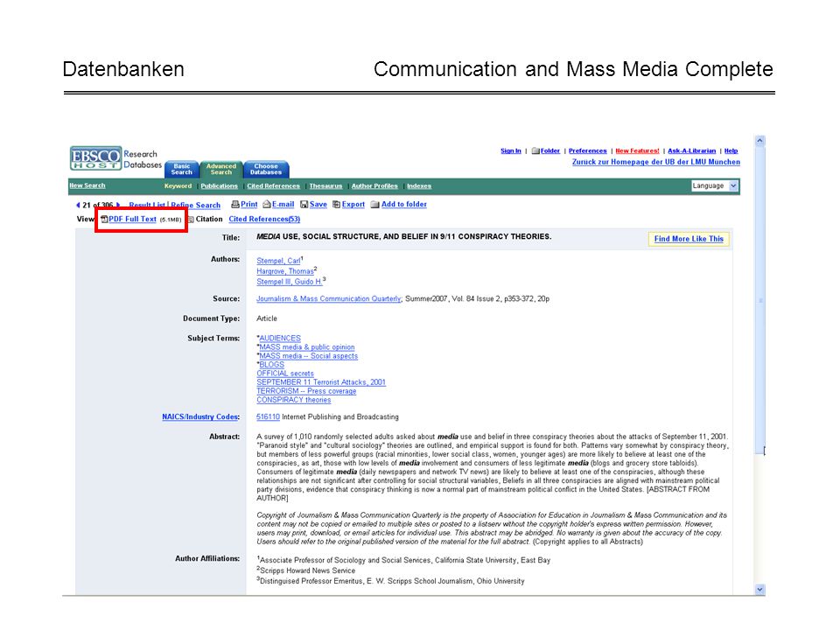The height and width of the screenshot is (630, 840).
Task: Click the scrollbar up arrow
Action: coord(759,141)
